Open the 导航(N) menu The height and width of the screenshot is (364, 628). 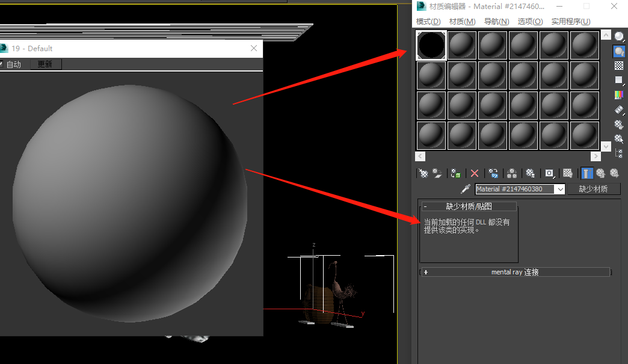point(497,22)
